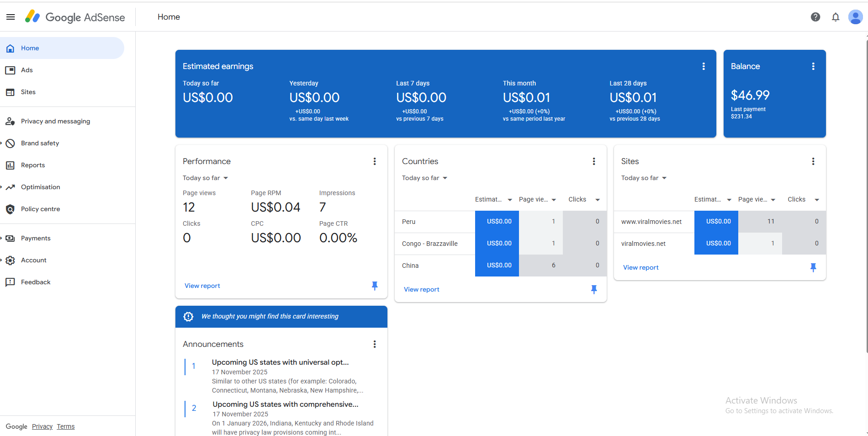868x436 pixels.
Task: Open Estimated earnings card options menu
Action: click(x=704, y=66)
